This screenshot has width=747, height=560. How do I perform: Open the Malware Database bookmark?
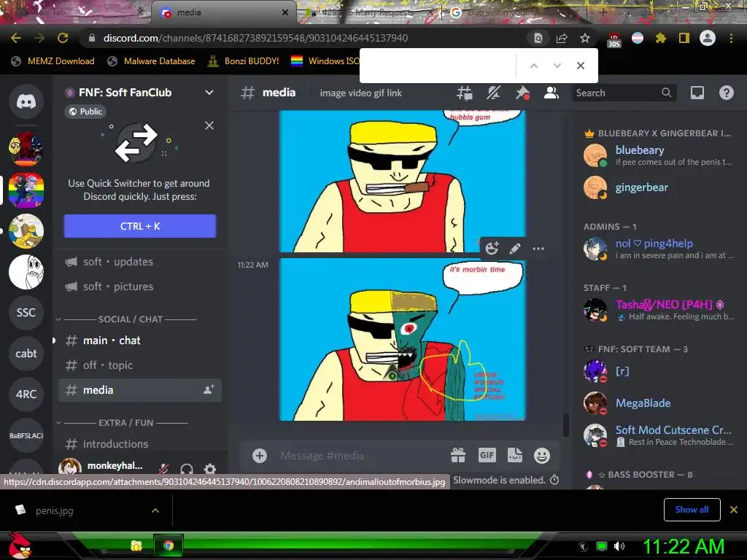152,61
